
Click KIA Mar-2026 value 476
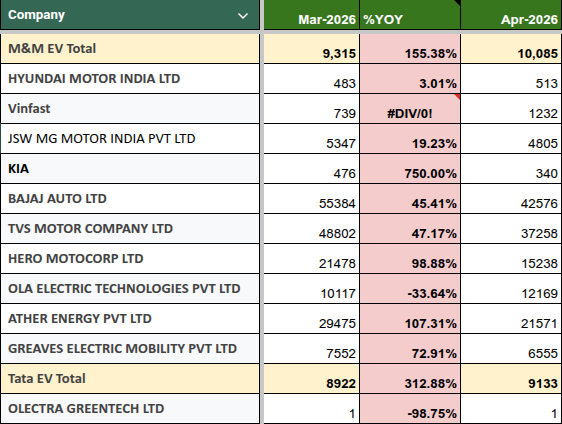[x=311, y=169]
